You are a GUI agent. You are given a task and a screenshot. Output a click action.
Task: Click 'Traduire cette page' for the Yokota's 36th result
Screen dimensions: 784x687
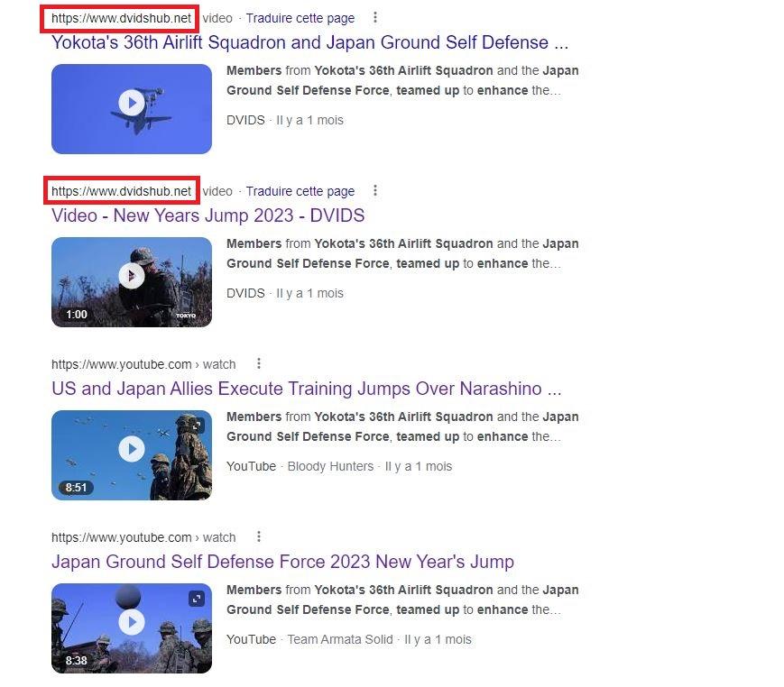pyautogui.click(x=300, y=19)
